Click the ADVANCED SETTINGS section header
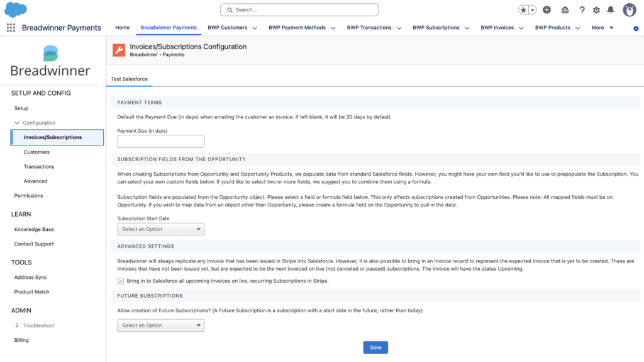The image size is (644, 362). click(146, 246)
